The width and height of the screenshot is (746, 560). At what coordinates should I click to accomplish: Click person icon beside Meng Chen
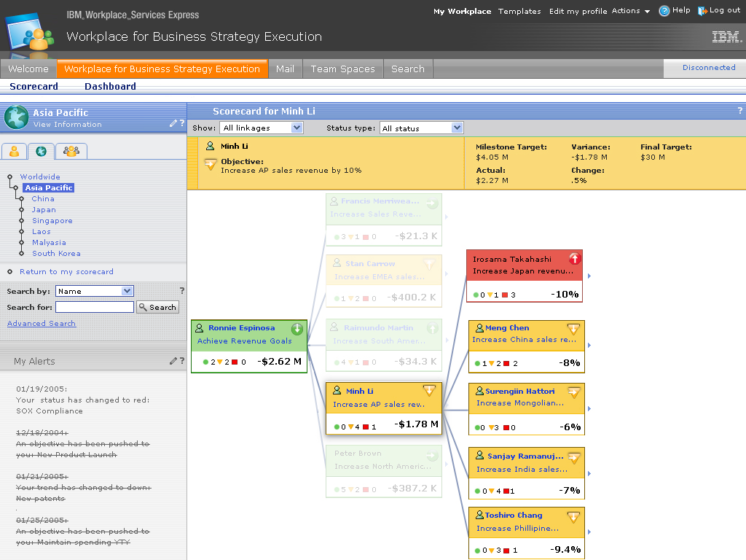point(480,328)
